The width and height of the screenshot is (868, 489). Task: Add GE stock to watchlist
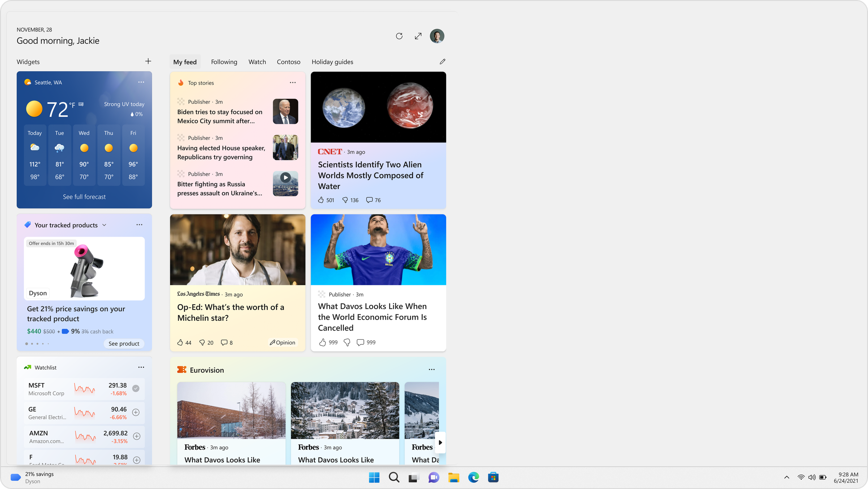point(136,412)
